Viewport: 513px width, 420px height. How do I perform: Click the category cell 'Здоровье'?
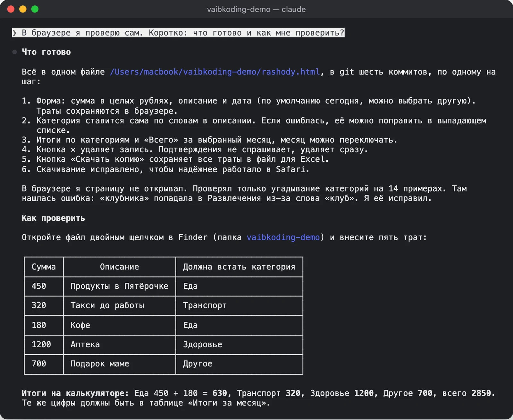(x=202, y=345)
